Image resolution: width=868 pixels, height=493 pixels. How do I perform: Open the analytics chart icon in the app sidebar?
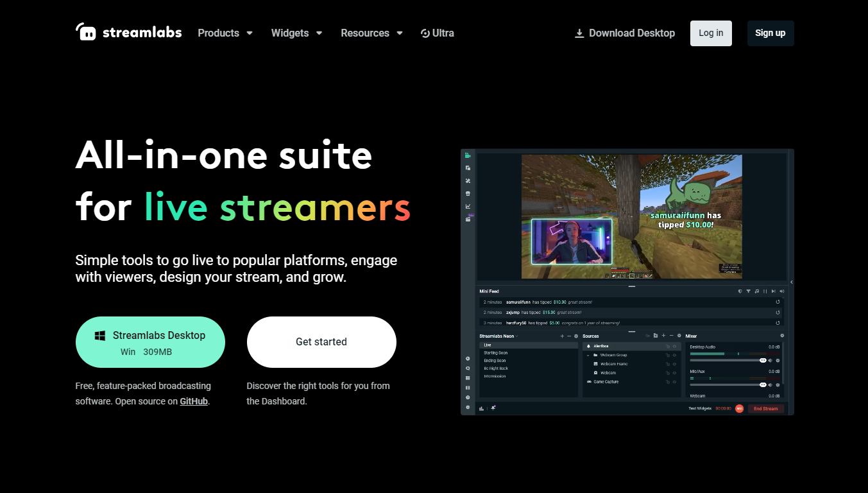click(x=468, y=206)
